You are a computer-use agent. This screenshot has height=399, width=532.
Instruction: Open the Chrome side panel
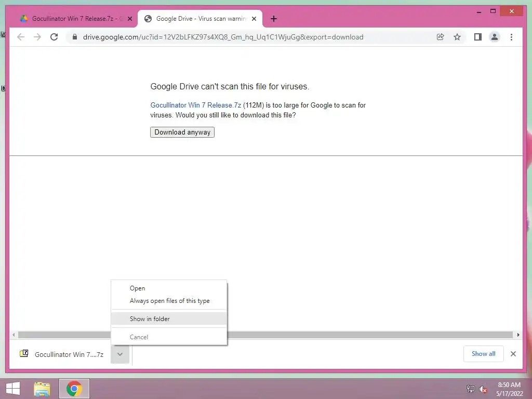pos(478,37)
